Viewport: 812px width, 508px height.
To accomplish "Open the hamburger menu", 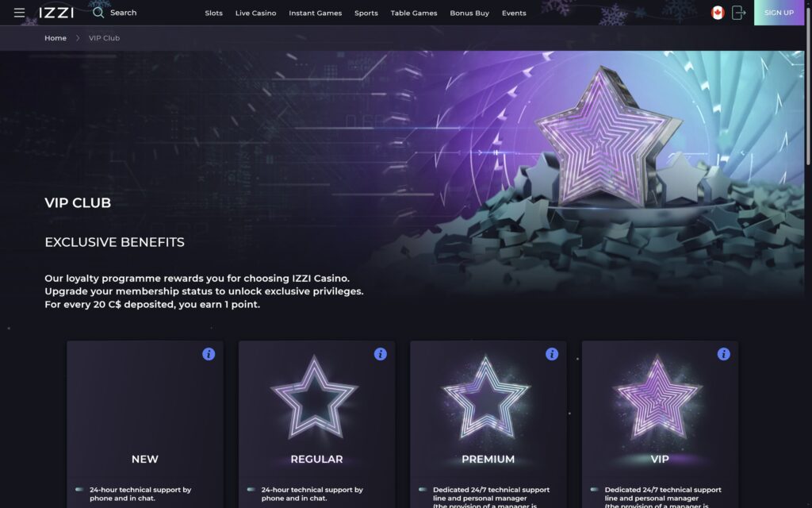I will click(19, 13).
